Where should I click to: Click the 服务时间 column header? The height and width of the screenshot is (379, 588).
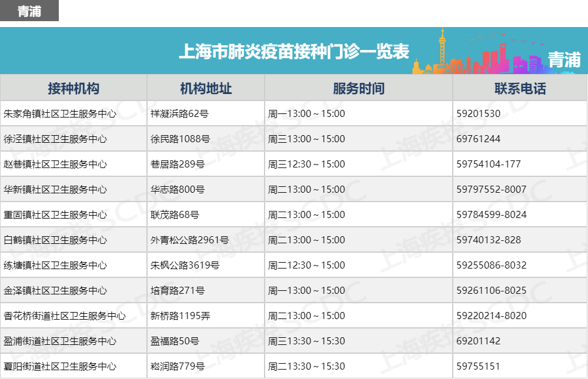pyautogui.click(x=359, y=89)
